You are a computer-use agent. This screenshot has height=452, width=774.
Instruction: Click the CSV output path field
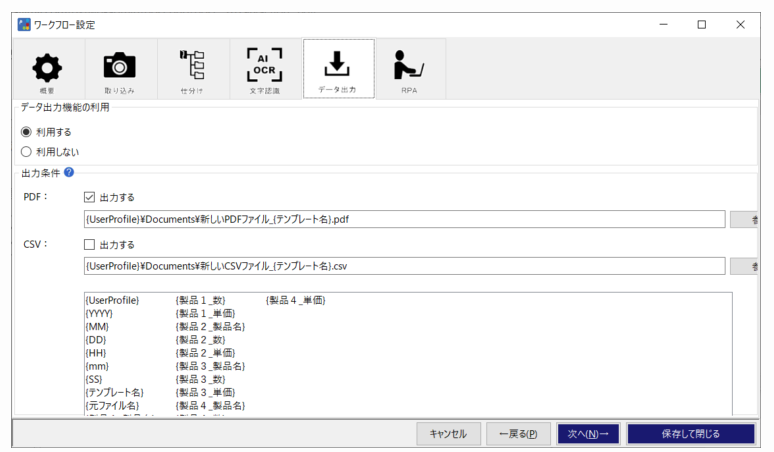(x=404, y=266)
